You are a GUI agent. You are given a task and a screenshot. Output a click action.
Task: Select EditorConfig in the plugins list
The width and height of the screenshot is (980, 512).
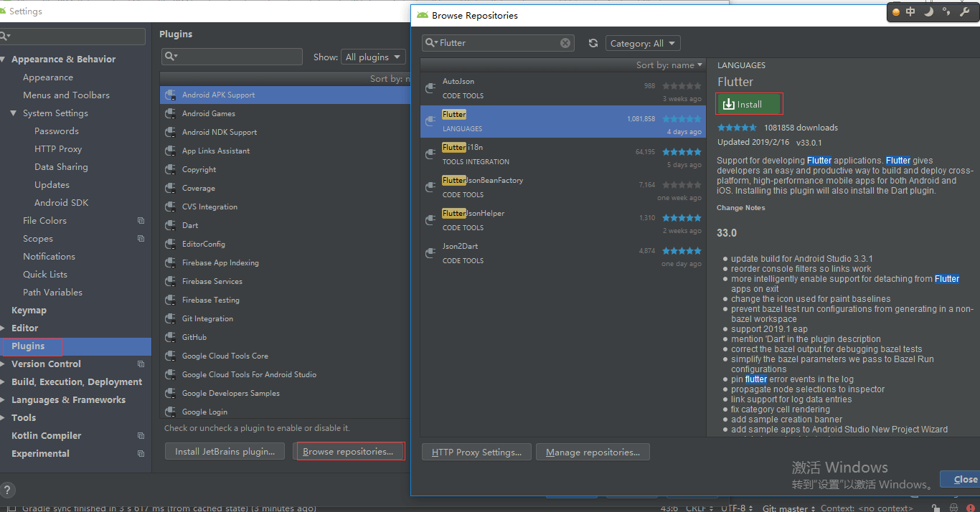click(286, 244)
